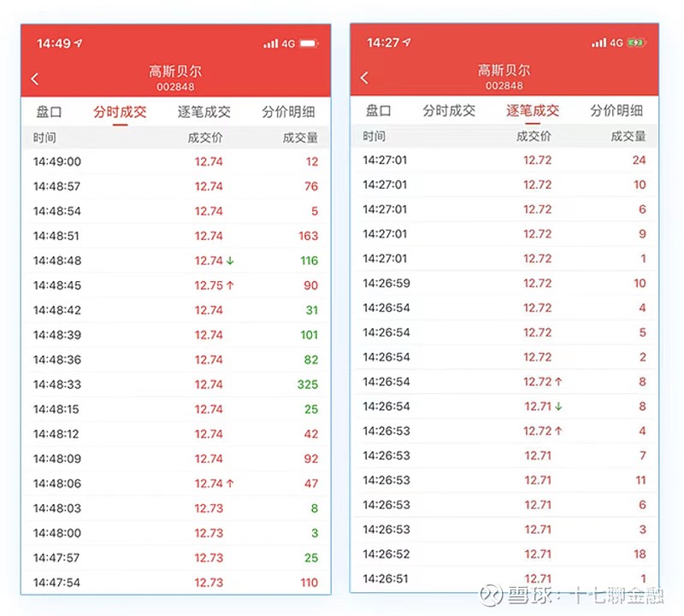684x616 pixels.
Task: Tap the 14:48:51 row with volume 163
Action: click(175, 236)
